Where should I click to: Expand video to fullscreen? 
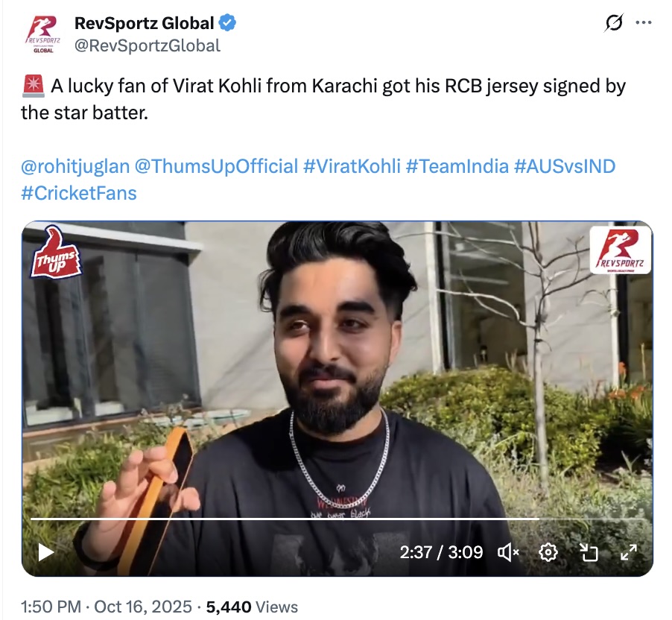[629, 552]
